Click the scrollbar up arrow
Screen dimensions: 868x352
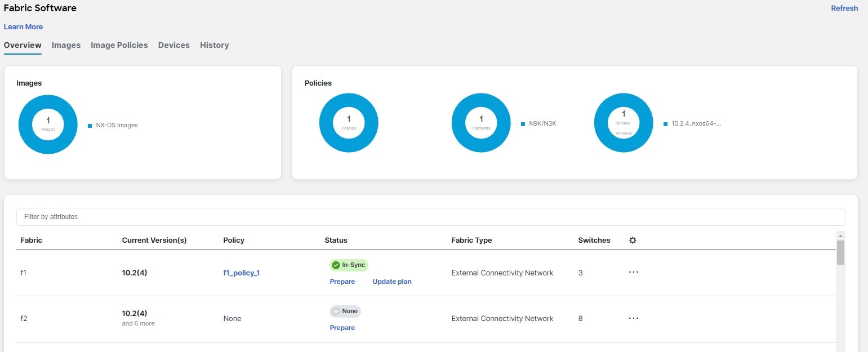click(840, 235)
